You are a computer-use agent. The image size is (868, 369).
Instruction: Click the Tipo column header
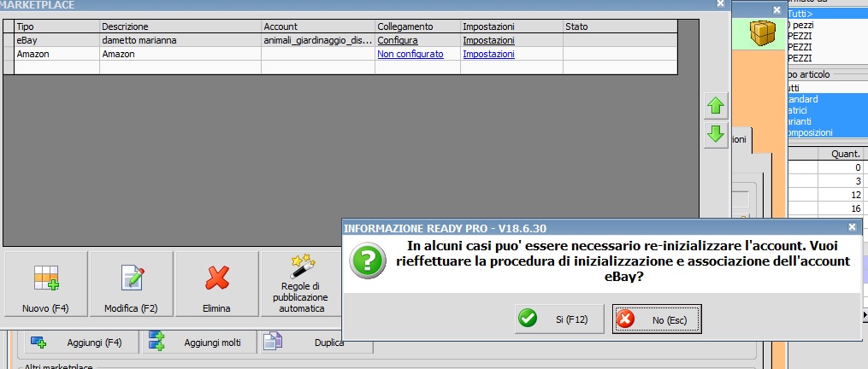point(57,26)
